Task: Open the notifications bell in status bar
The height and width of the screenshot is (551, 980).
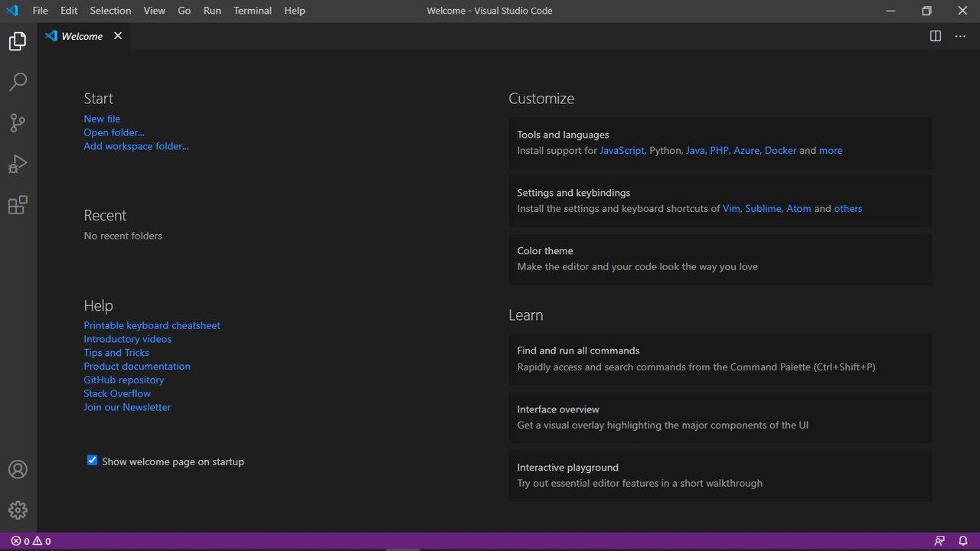Action: click(x=963, y=541)
